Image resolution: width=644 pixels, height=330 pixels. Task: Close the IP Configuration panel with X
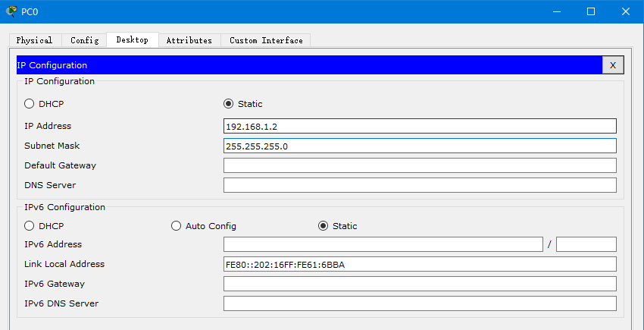(x=612, y=65)
